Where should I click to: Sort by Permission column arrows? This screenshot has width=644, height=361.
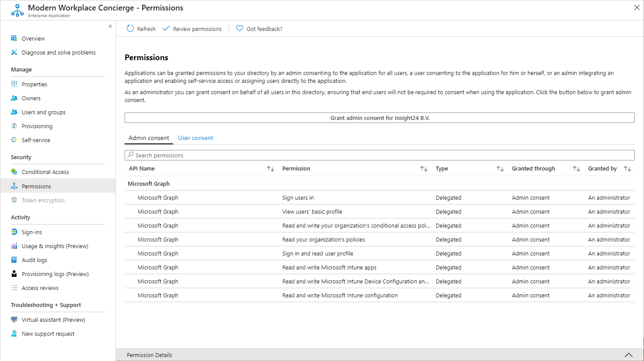[x=424, y=169]
